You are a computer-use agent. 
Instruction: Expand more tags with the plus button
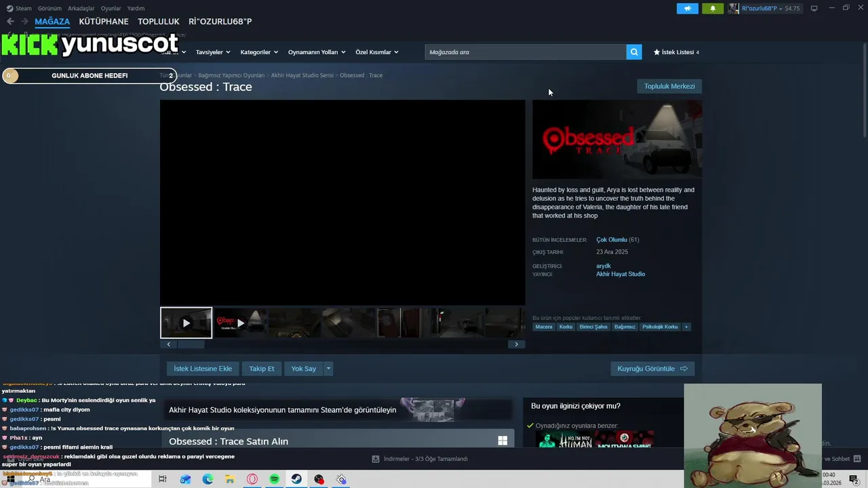pyautogui.click(x=686, y=327)
